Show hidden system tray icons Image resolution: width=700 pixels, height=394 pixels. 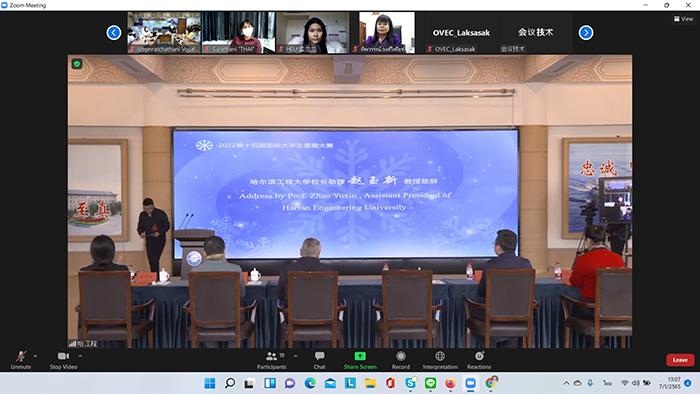tap(566, 383)
